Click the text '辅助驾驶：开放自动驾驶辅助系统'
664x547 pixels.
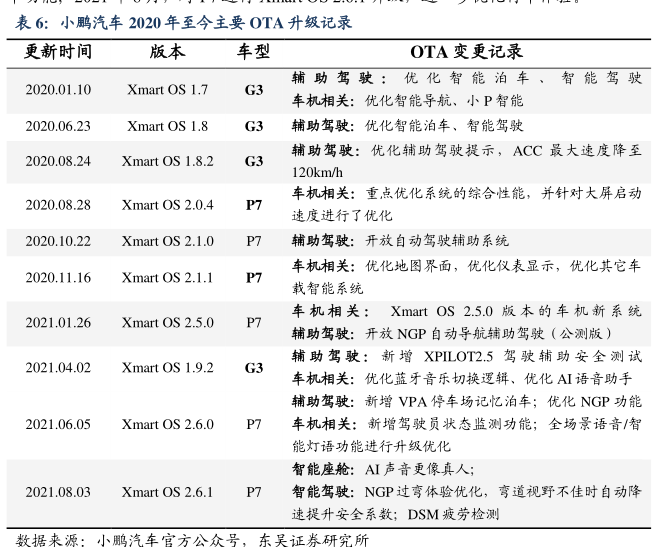tap(400, 240)
